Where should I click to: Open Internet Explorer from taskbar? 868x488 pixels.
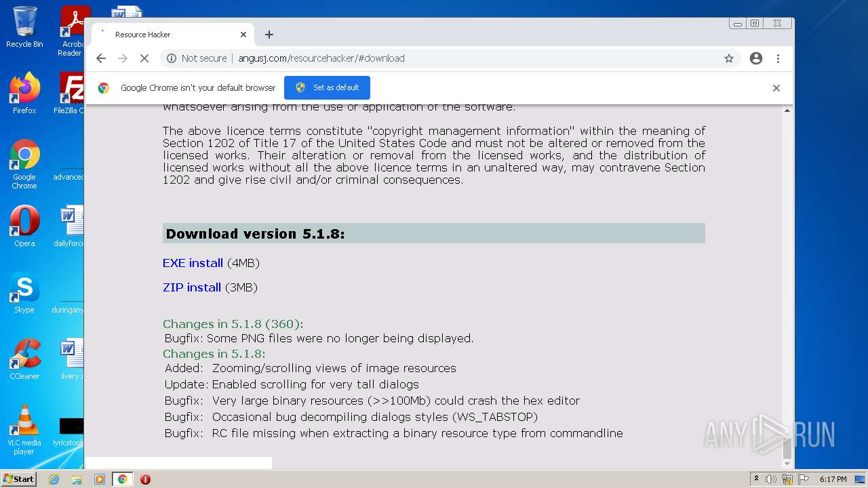pyautogui.click(x=54, y=479)
